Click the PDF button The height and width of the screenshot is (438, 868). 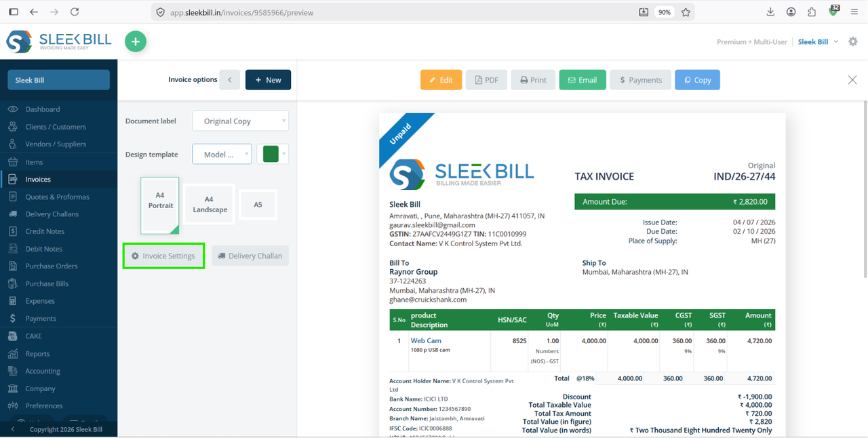click(486, 80)
